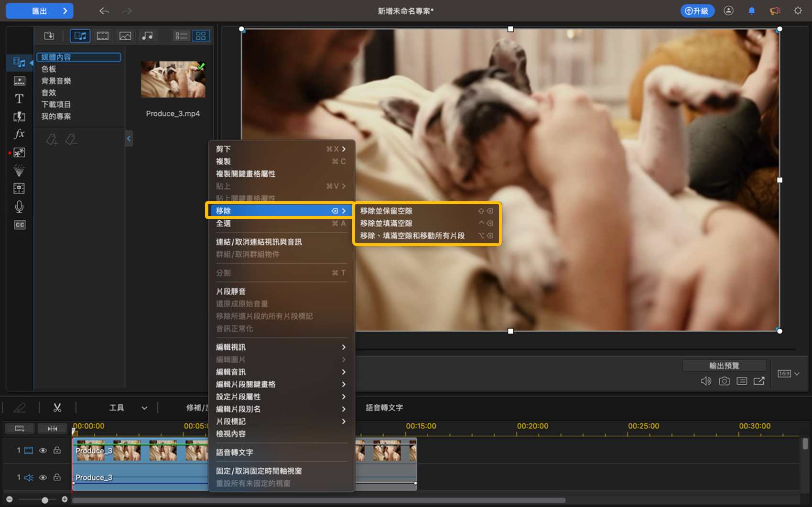Image resolution: width=812 pixels, height=507 pixels.
Task: Expand the 片段標記 submenu
Action: click(x=281, y=421)
